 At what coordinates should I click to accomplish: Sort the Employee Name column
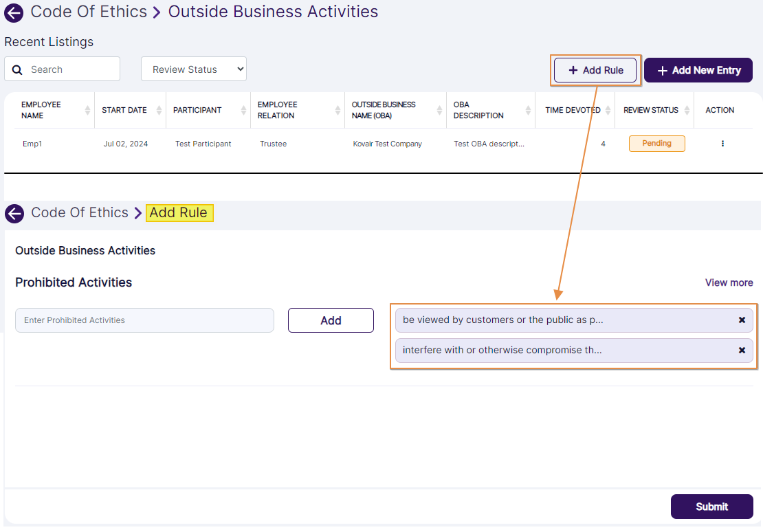88,110
